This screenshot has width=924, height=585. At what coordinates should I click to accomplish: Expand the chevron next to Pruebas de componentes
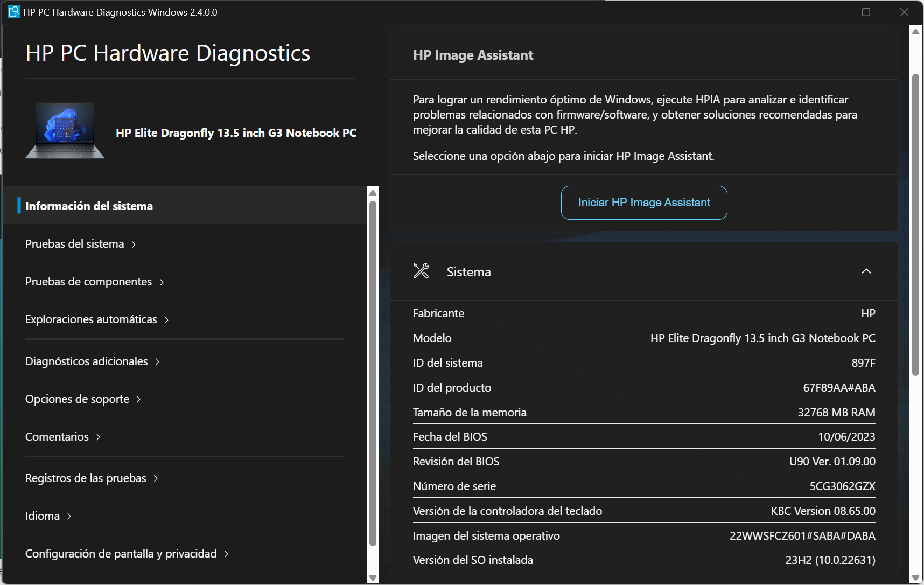pyautogui.click(x=162, y=282)
